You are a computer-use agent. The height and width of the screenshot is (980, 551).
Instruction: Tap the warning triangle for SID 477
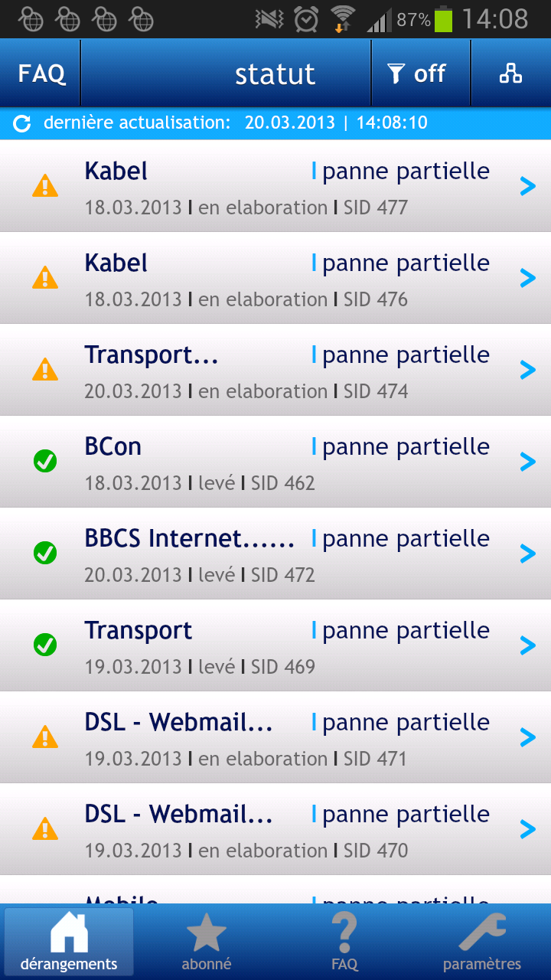(45, 186)
